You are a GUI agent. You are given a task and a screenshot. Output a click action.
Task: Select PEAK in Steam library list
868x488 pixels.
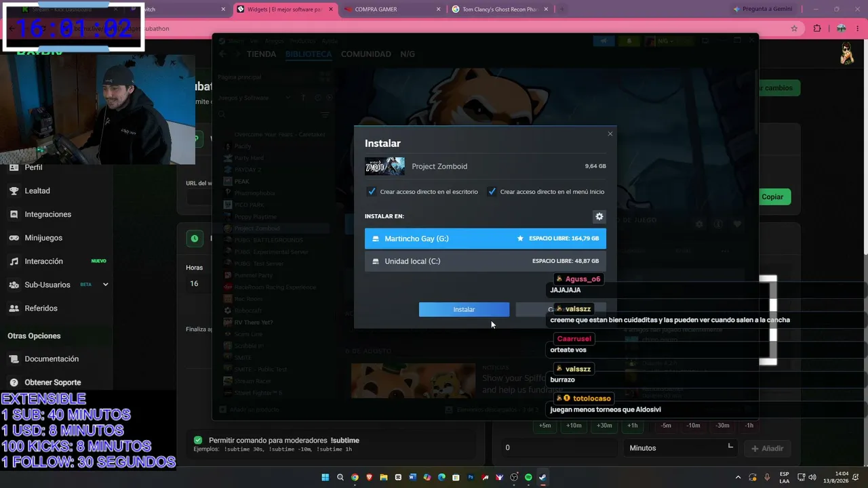(x=241, y=182)
